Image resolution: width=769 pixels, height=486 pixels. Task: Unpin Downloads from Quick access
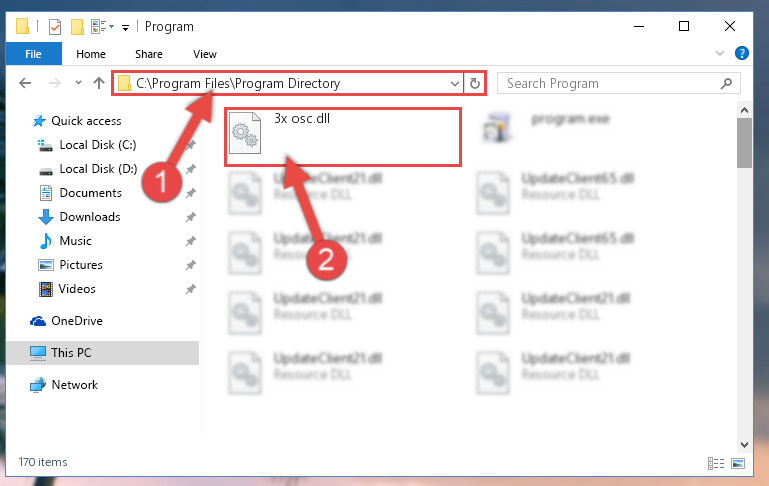pyautogui.click(x=190, y=217)
